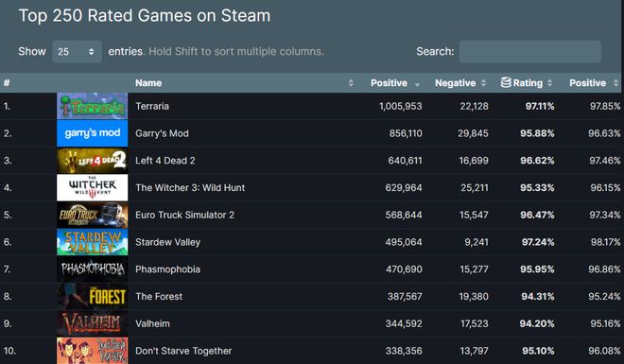Viewport: 624px width, 364px height.
Task: Click the Left 4 Dead 2 thumbnail
Action: click(93, 161)
